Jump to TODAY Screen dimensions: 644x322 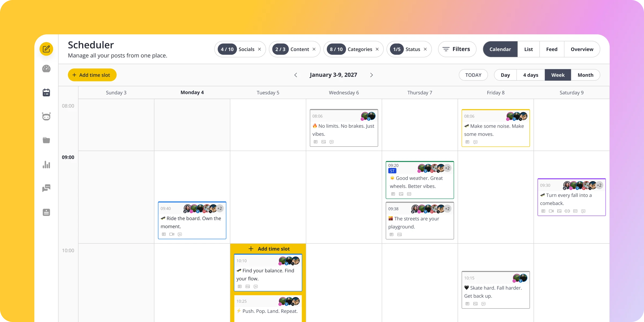pyautogui.click(x=473, y=75)
